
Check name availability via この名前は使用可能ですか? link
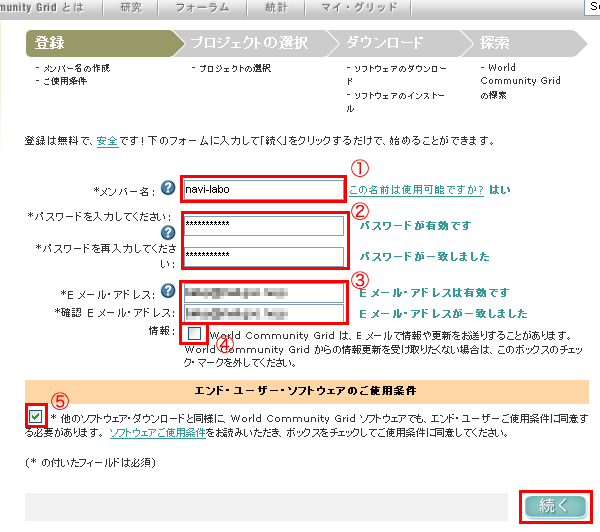click(416, 190)
